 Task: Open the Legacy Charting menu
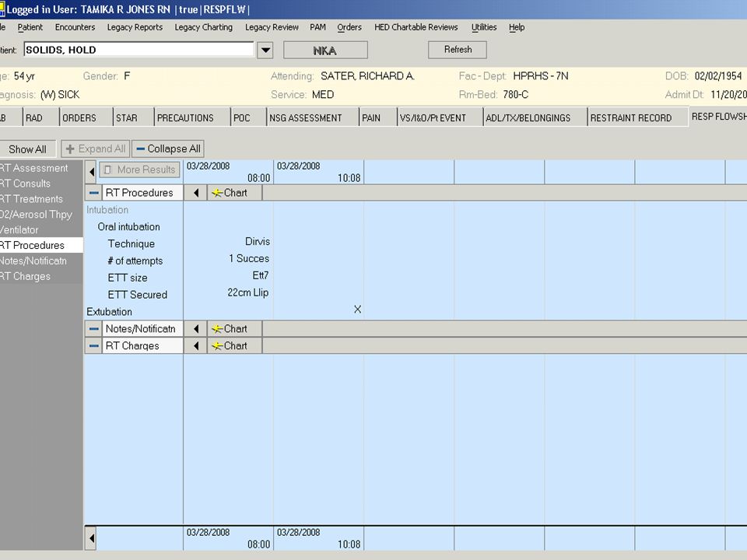tap(203, 27)
